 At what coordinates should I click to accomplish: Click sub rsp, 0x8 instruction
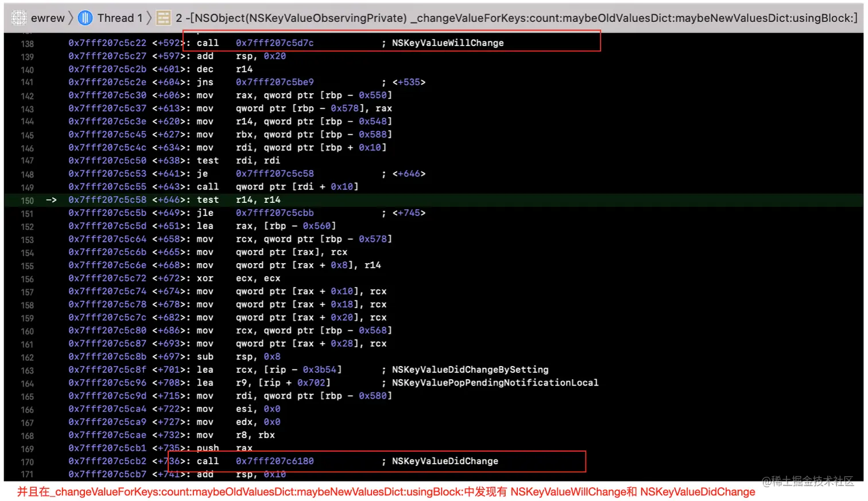[x=239, y=357]
